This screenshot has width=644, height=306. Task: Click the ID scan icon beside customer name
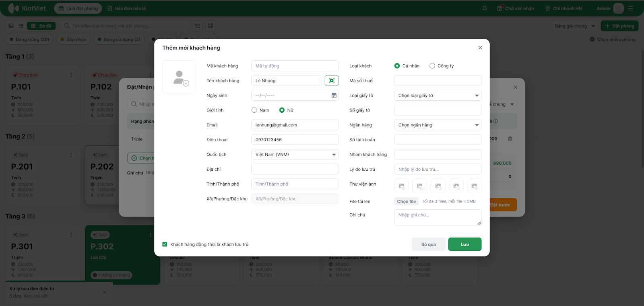(332, 81)
